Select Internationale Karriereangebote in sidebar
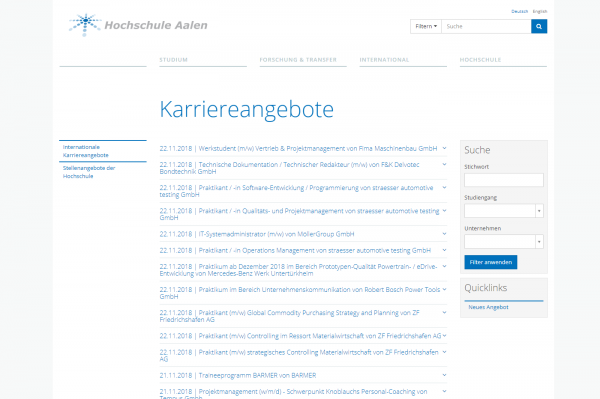Viewport: 600px width, 399px height. click(86, 151)
